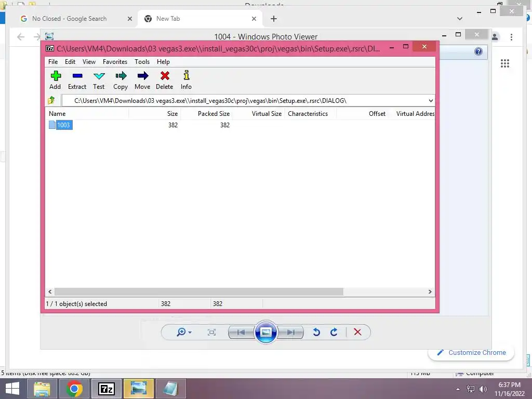Click the Extract toolbar button
The height and width of the screenshot is (399, 532).
(77, 80)
